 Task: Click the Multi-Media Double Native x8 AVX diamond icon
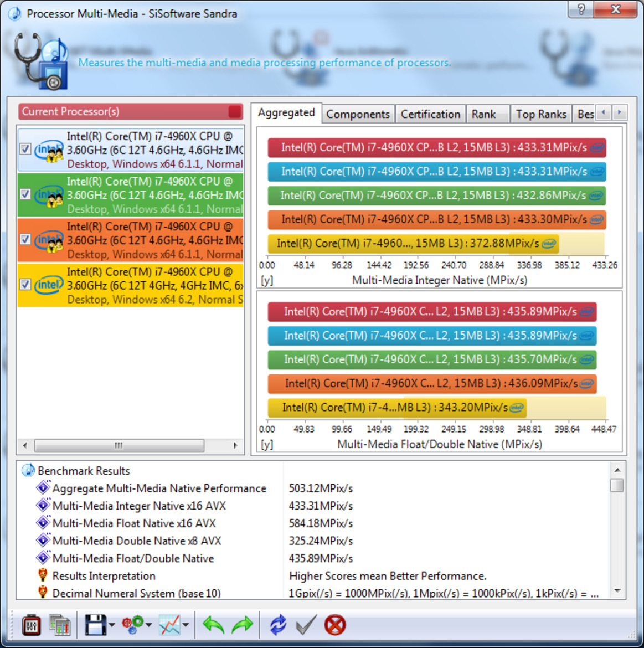point(43,540)
